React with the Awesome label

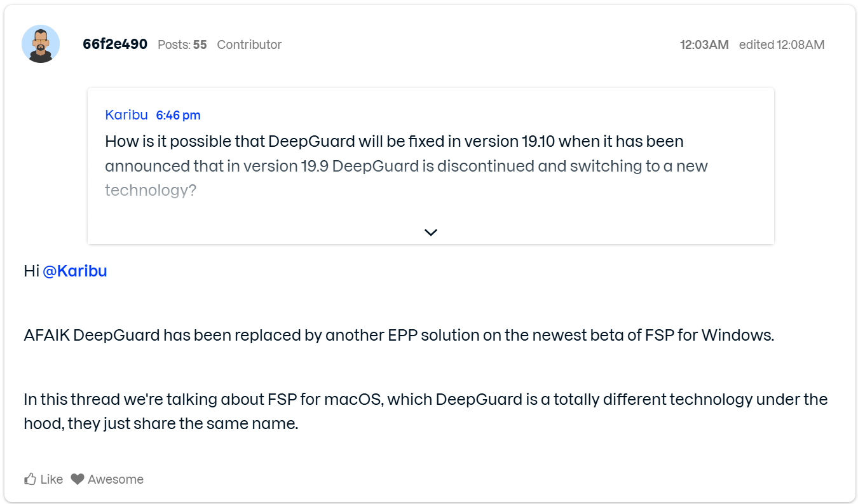point(116,479)
